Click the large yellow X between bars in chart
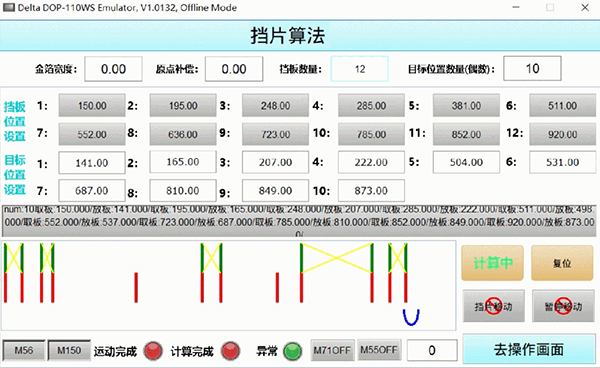Image resolution: width=600 pixels, height=368 pixels. point(336,258)
